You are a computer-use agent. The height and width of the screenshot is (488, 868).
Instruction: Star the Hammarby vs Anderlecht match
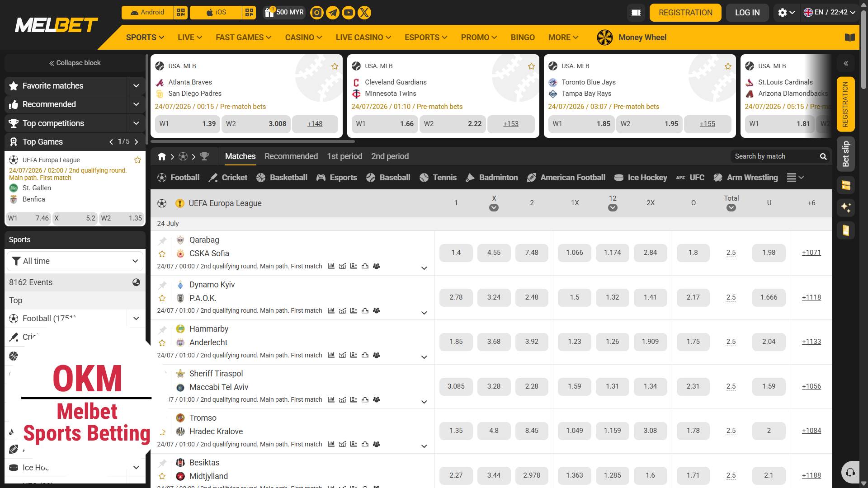[162, 343]
